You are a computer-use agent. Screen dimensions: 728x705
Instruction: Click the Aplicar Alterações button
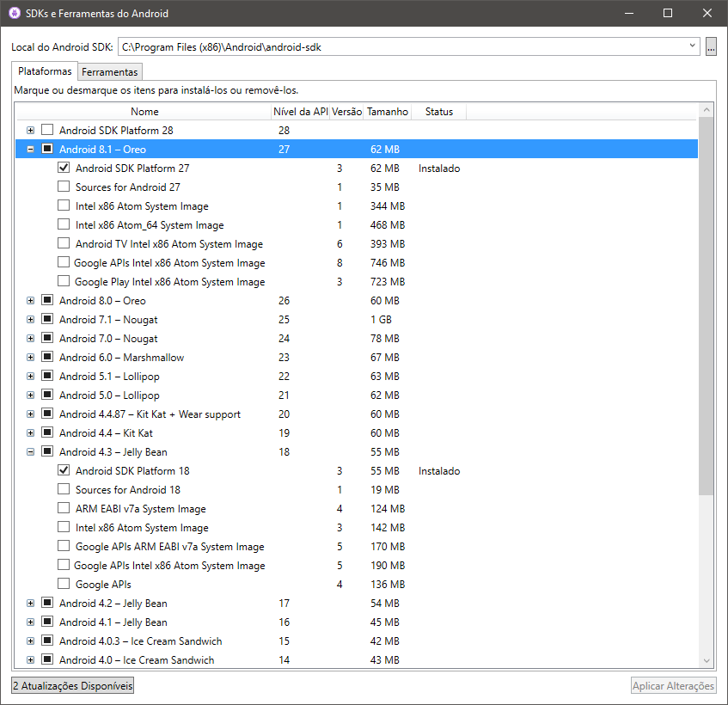point(673,686)
